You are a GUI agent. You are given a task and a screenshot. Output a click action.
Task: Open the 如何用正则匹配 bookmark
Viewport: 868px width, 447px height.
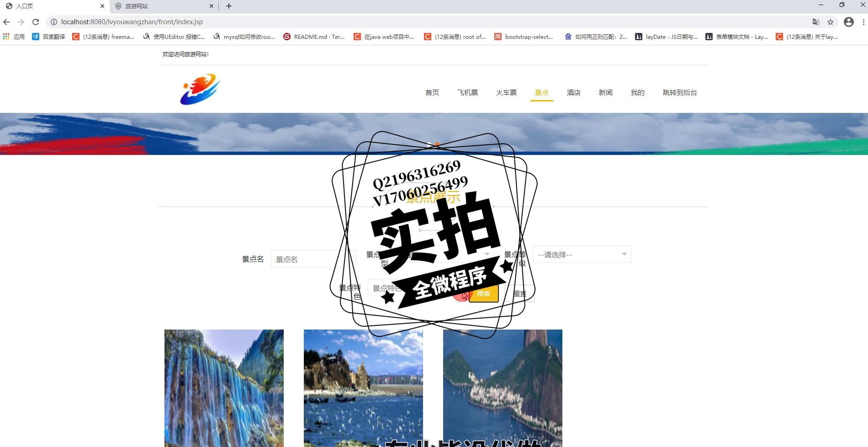[596, 37]
